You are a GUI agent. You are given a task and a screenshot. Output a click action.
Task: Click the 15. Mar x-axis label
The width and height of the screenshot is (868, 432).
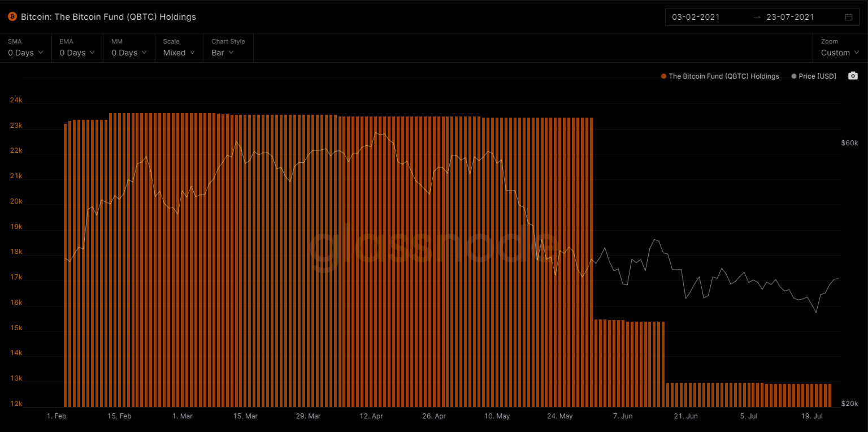coord(245,416)
